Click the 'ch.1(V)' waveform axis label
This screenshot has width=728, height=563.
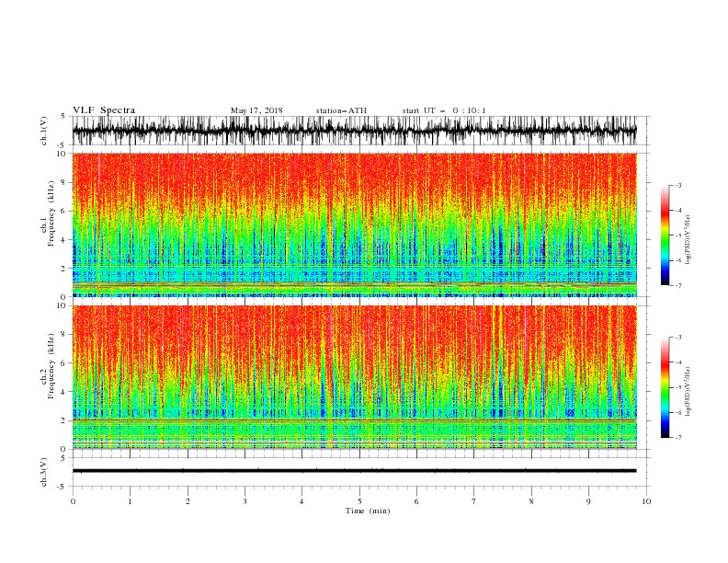[x=44, y=131]
